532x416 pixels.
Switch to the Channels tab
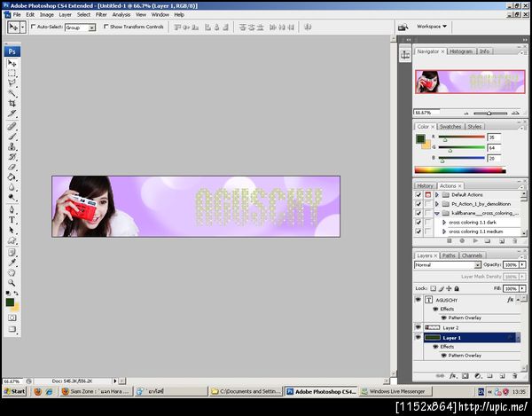tap(472, 255)
